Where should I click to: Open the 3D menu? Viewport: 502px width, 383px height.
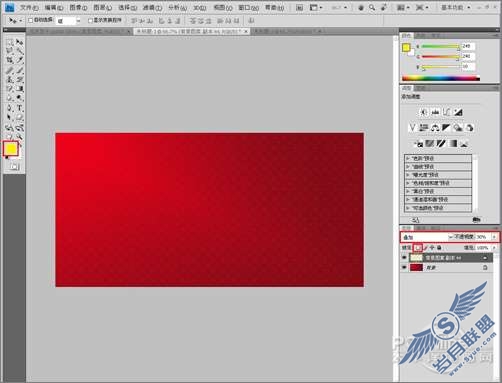pos(200,7)
